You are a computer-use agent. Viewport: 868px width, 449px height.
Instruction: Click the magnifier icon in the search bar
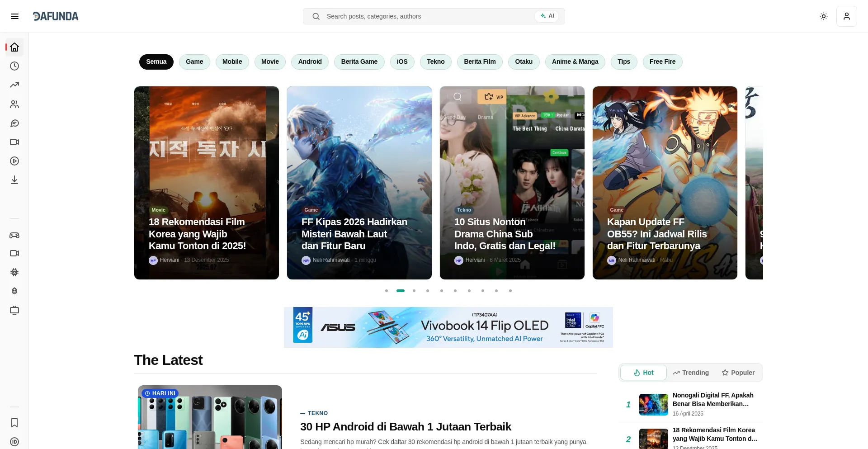(x=316, y=16)
